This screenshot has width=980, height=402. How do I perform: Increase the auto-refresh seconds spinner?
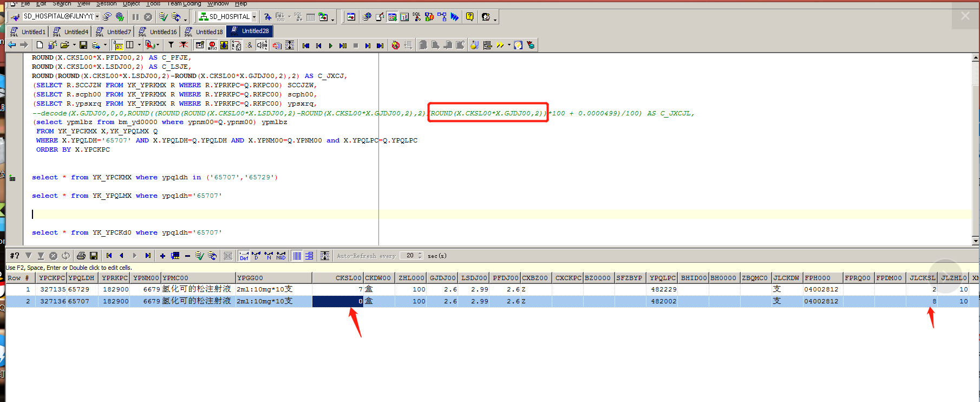(x=420, y=254)
